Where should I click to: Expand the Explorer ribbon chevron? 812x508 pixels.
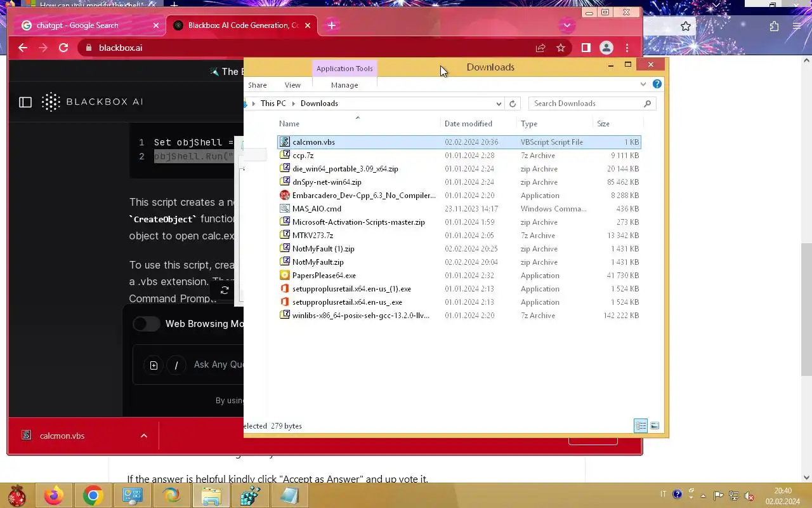[x=643, y=84]
